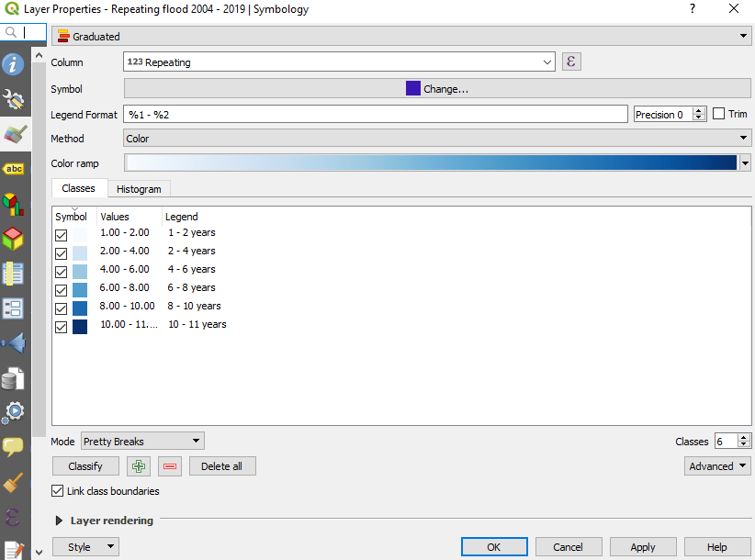The image size is (755, 560).
Task: Open the Source settings wrench icon
Action: tap(14, 99)
